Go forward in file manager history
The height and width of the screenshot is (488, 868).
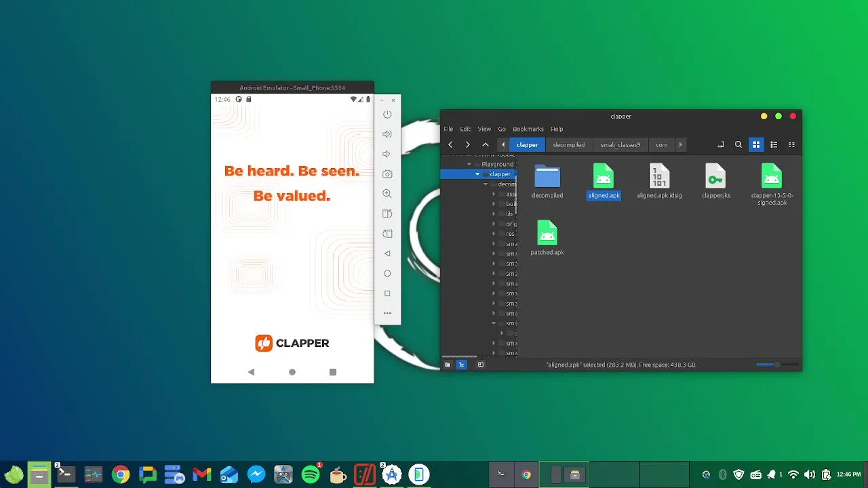click(467, 144)
